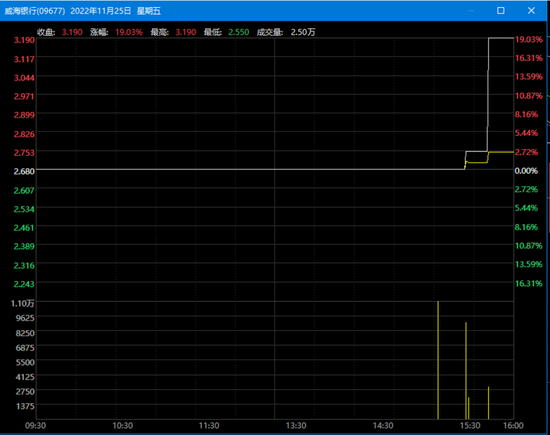The image size is (550, 435).
Task: Click the tallest volume bar reaching 1.10万
Action: click(438, 360)
